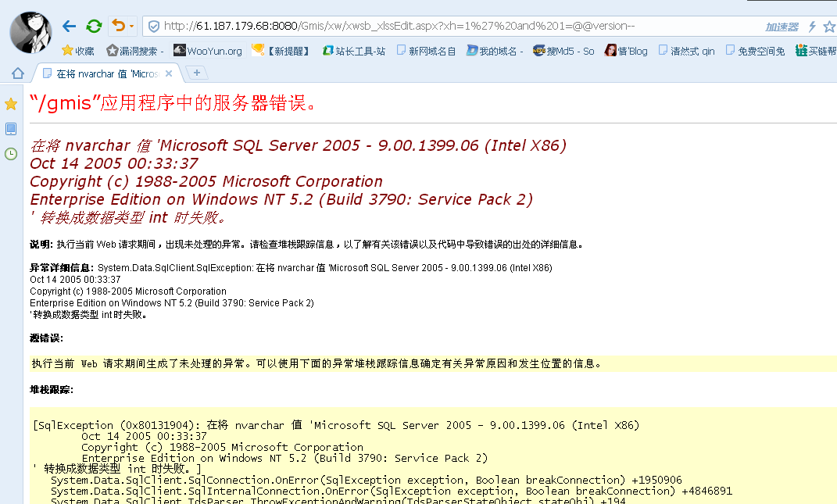Click the security shield icon in address bar
The height and width of the screenshot is (504, 837).
tap(154, 26)
